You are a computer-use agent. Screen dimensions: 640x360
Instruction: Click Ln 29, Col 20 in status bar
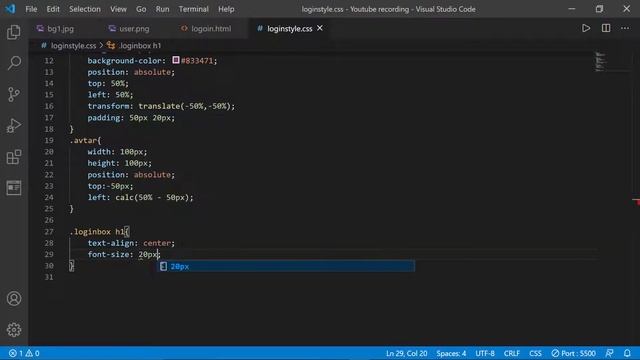407,353
